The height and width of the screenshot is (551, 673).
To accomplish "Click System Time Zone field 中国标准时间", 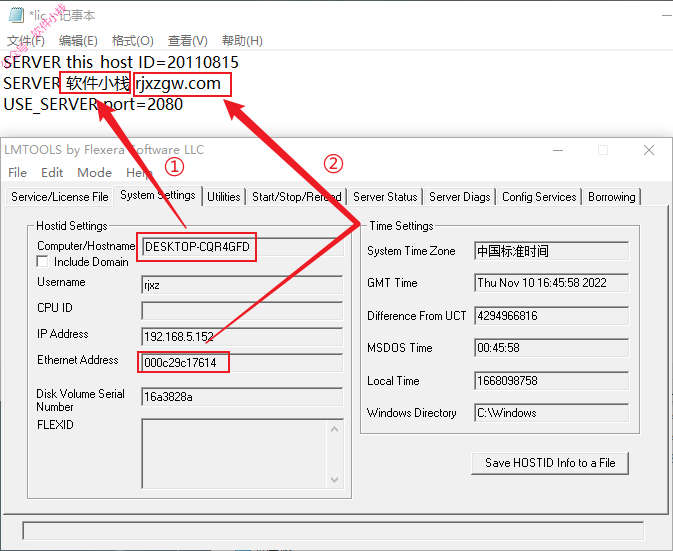I will 552,251.
